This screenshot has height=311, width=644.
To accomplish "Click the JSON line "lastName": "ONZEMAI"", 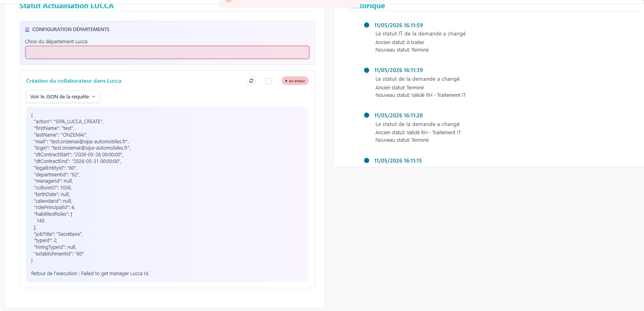I will point(61,135).
